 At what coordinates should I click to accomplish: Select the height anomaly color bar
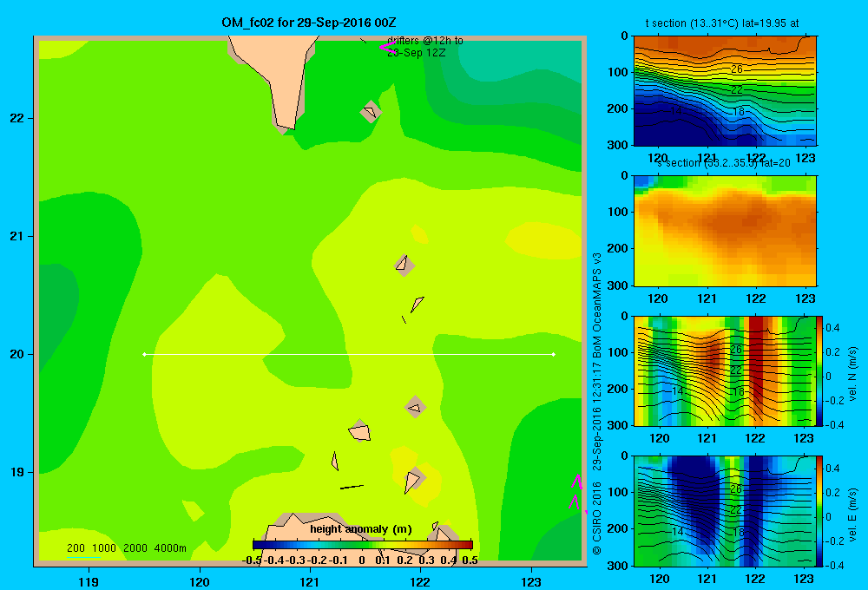pyautogui.click(x=363, y=545)
